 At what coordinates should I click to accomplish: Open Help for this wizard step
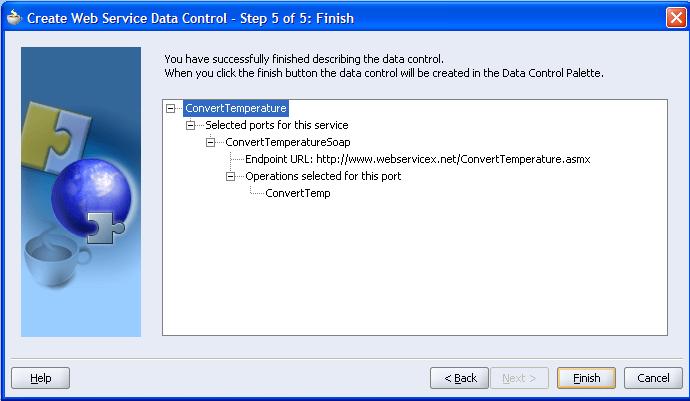click(x=40, y=378)
